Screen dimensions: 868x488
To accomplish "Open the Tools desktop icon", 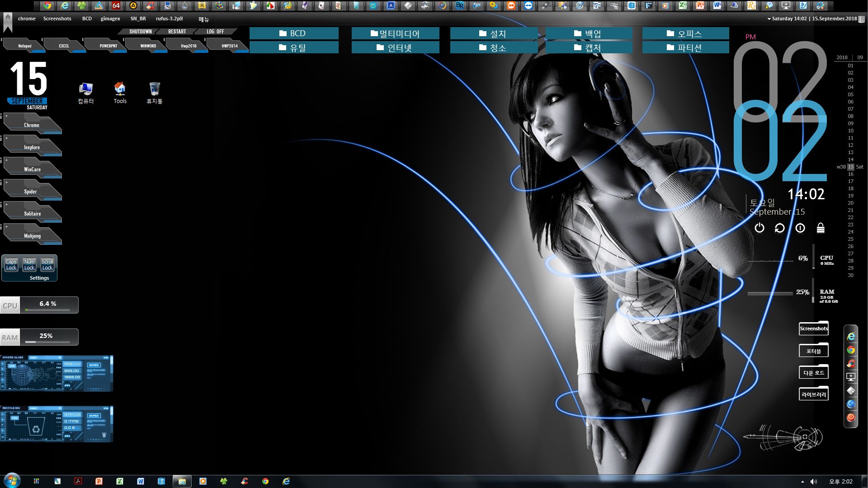I will [120, 93].
